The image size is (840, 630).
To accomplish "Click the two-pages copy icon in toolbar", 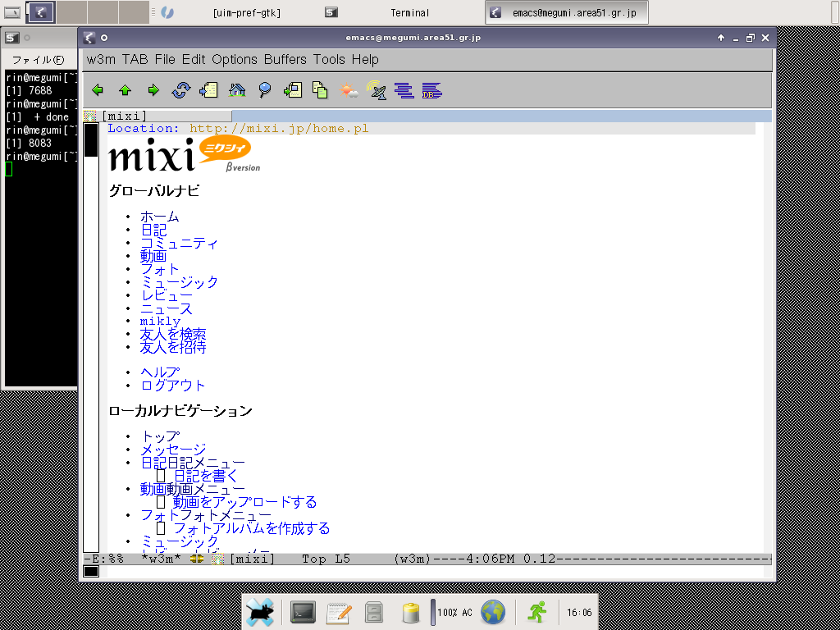I will click(320, 90).
